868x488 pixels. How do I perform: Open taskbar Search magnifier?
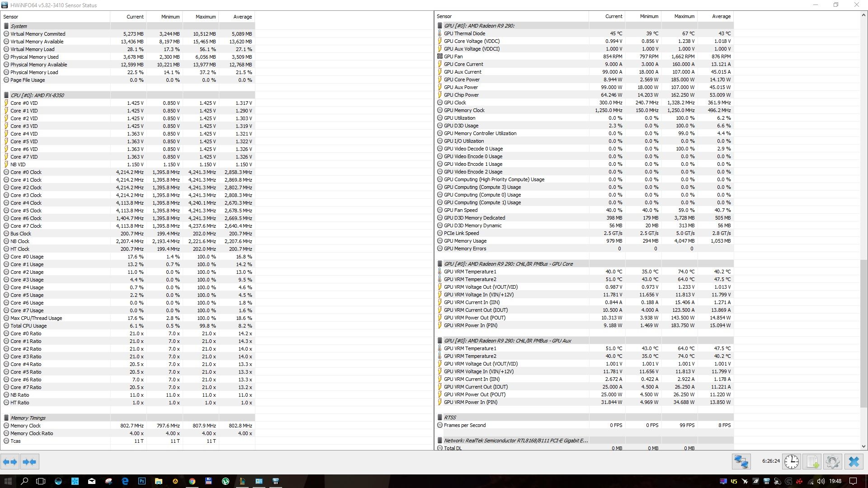(x=24, y=481)
